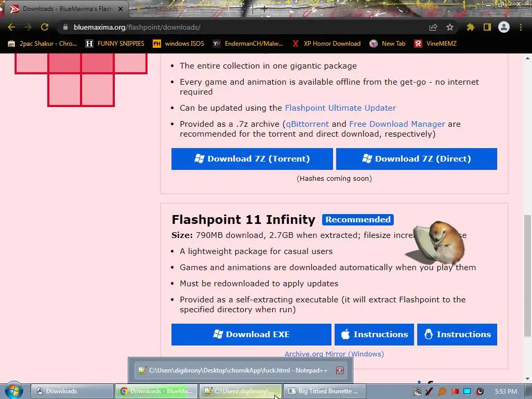Open the new tab plus button
This screenshot has width=532, height=399.
(264, 9)
